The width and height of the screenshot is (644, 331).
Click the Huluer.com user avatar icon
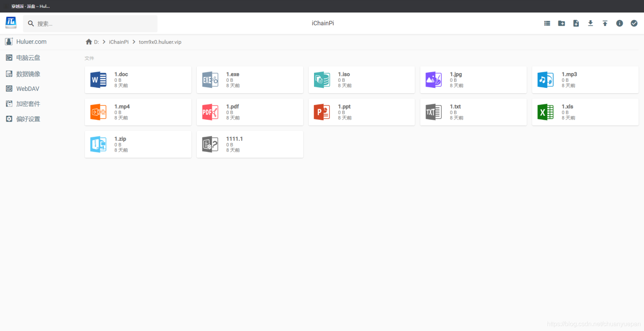tap(9, 42)
